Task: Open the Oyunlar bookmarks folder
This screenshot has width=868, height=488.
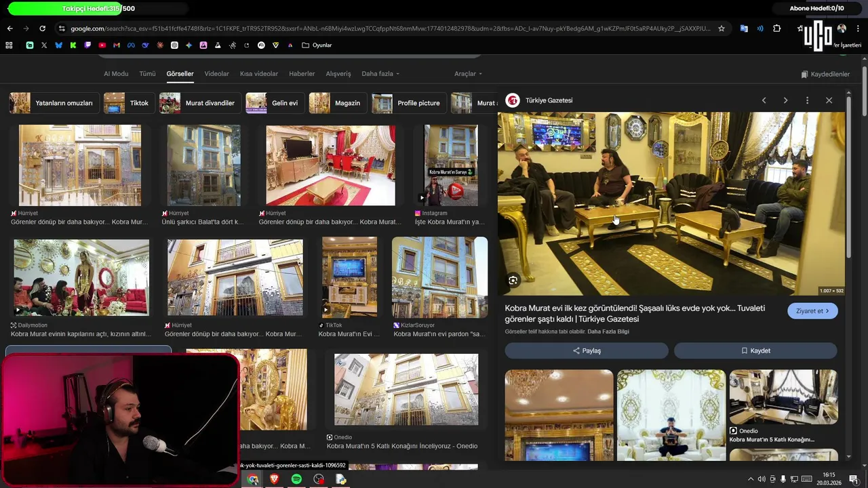Action: tap(317, 45)
